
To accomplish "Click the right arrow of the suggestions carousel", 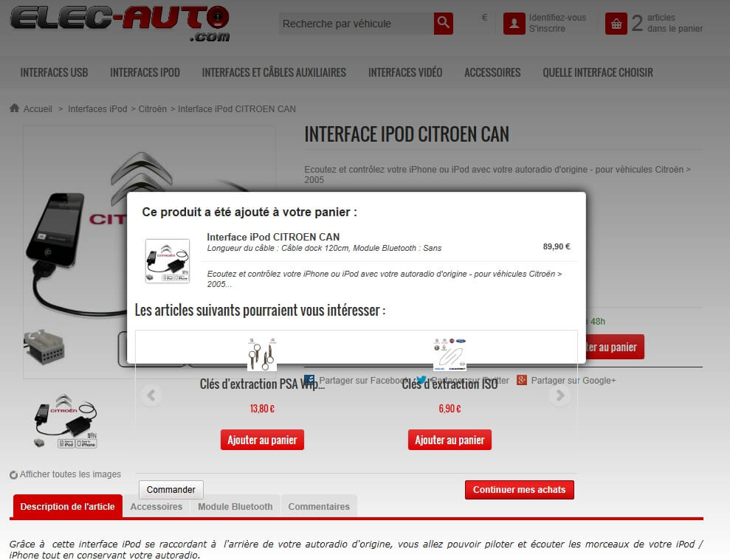I will tap(559, 395).
